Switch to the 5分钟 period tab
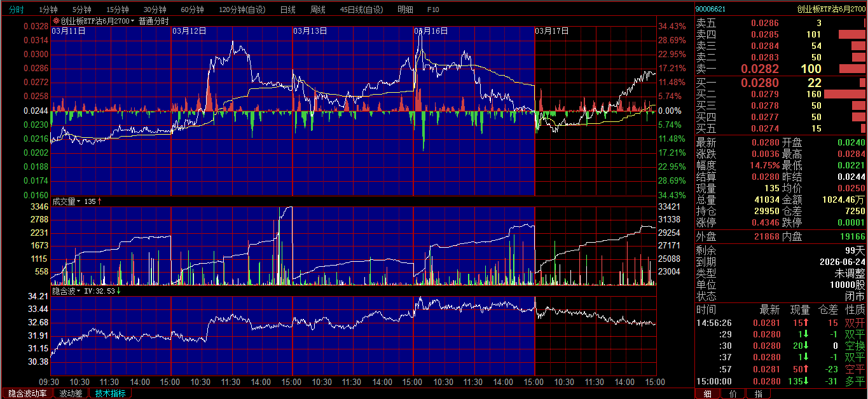The image size is (868, 399). pyautogui.click(x=81, y=10)
